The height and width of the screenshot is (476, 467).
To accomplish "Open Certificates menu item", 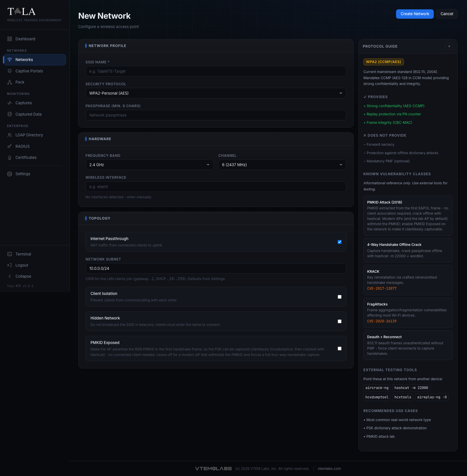I will coord(35,157).
